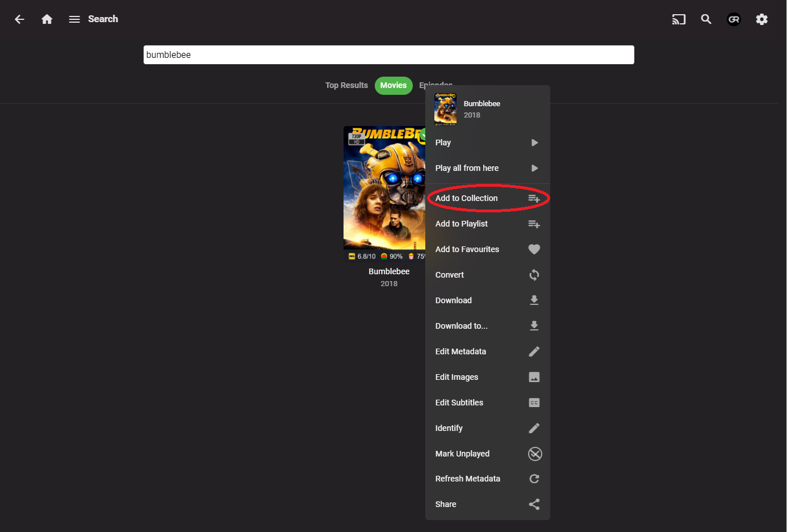The height and width of the screenshot is (532, 787).
Task: Click the download icon beside Download to...
Action: point(534,326)
